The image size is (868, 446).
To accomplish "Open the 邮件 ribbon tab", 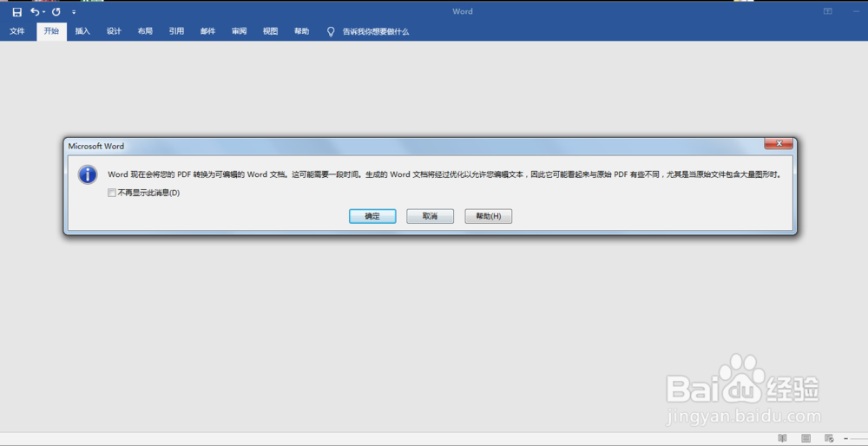I will click(207, 31).
